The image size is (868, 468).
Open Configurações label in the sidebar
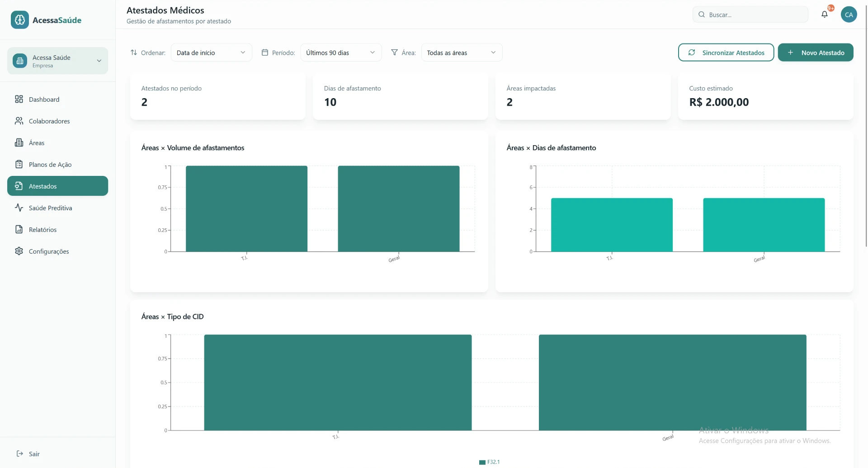[x=49, y=251]
